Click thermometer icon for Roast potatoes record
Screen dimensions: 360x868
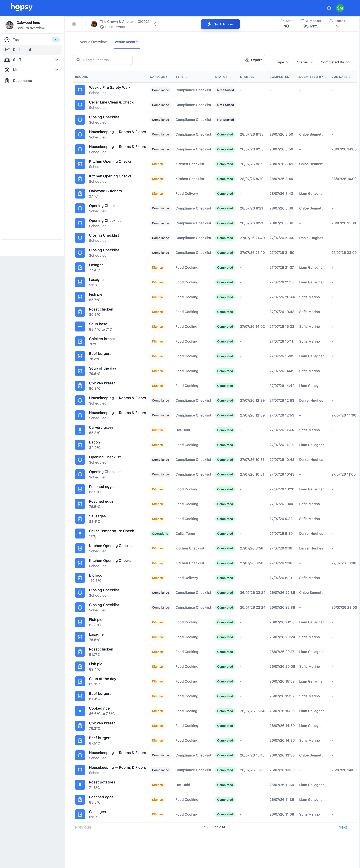(x=80, y=785)
